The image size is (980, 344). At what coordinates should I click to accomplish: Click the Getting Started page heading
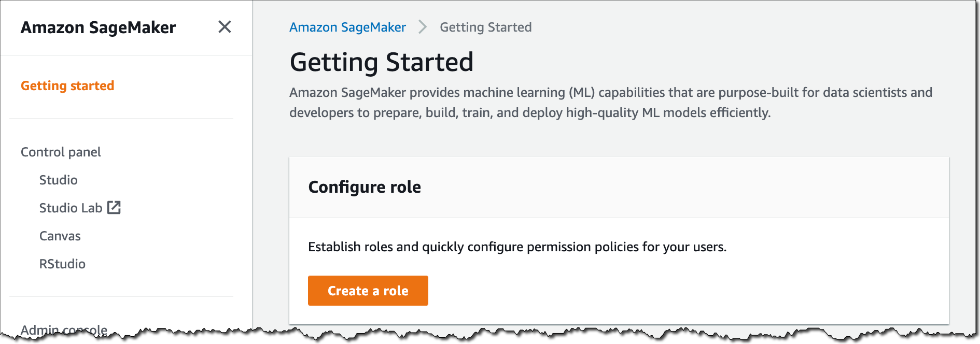(381, 62)
